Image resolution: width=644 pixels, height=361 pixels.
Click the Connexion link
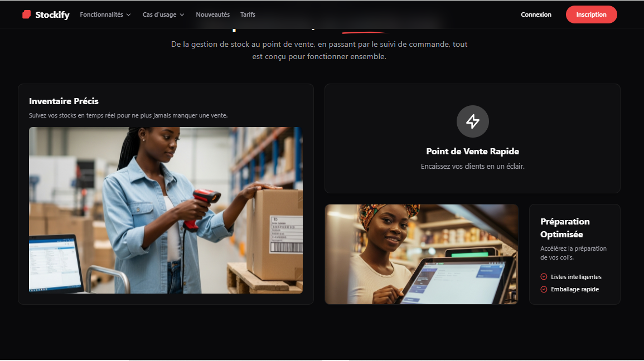536,14
